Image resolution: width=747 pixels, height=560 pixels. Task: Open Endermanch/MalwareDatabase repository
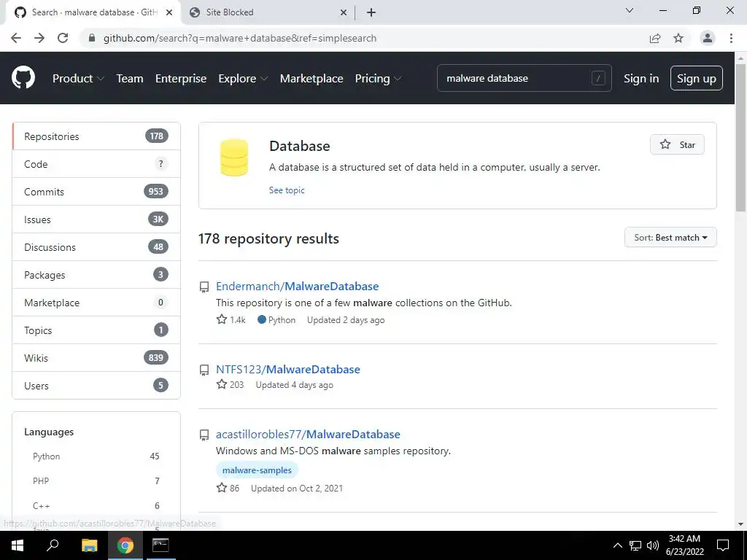pos(298,286)
